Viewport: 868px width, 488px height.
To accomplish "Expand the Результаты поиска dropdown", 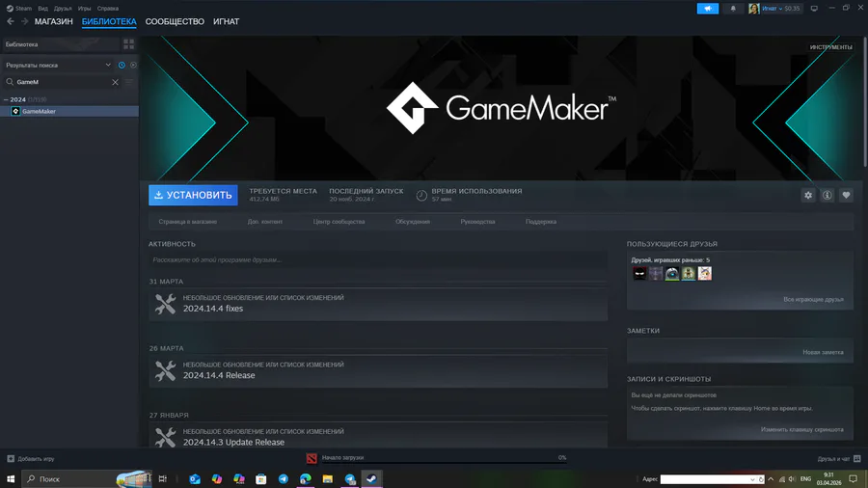I will pos(58,65).
